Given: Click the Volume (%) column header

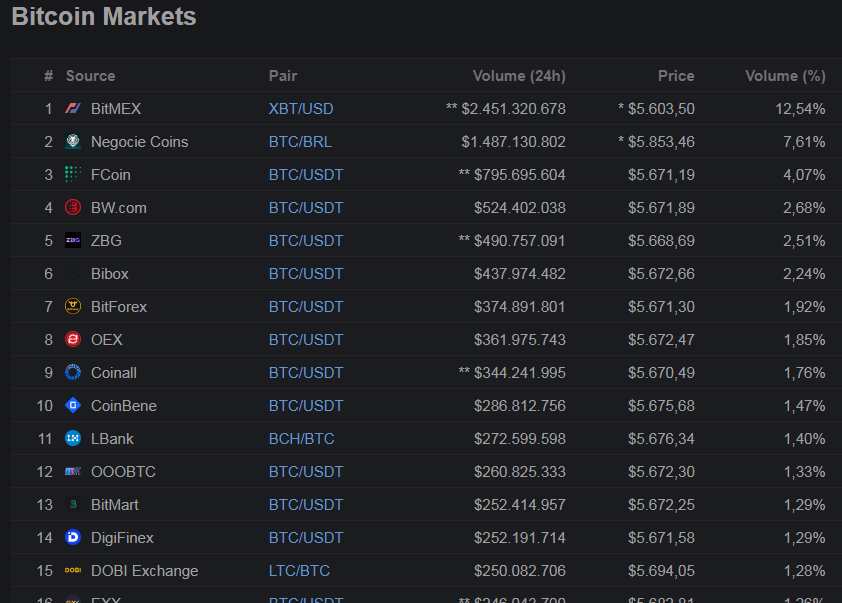Looking at the screenshot, I should [785, 76].
